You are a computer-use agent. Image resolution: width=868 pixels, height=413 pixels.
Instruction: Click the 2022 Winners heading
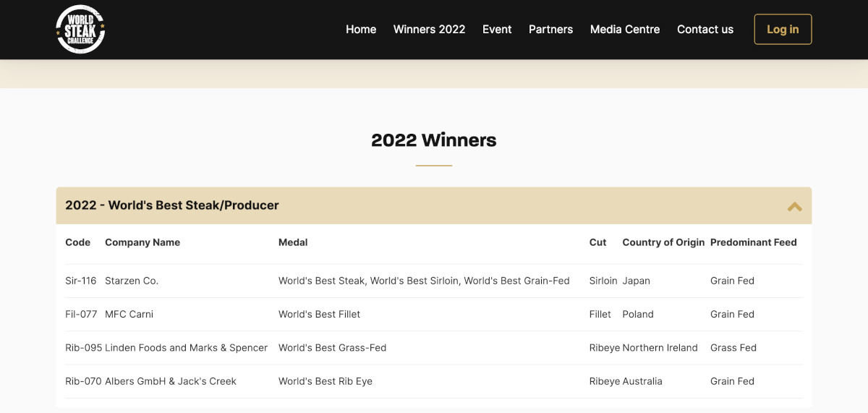coord(434,140)
